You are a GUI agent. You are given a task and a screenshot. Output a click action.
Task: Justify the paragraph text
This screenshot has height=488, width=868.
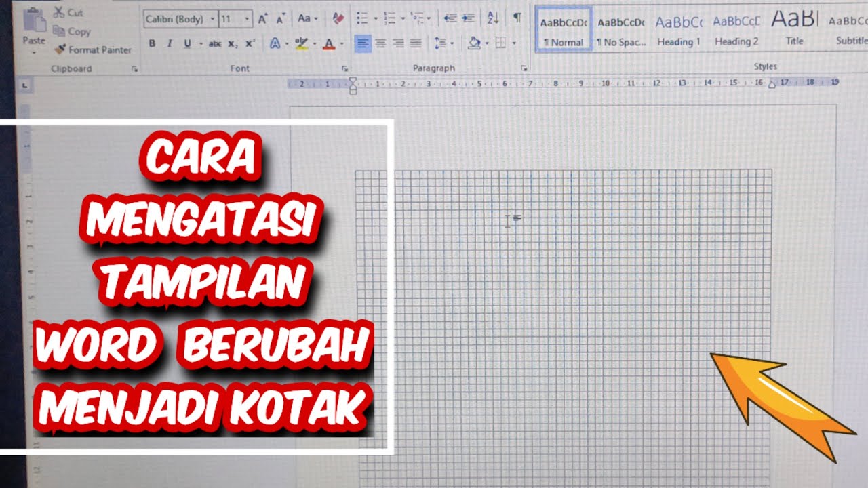coord(416,43)
